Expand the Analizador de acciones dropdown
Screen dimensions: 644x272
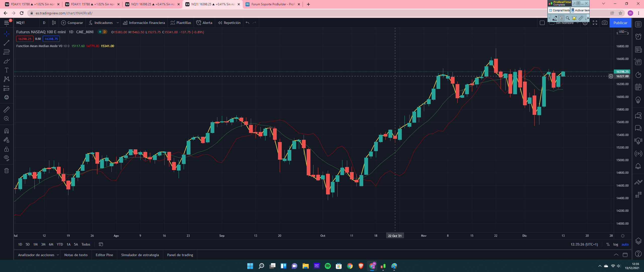click(58, 255)
